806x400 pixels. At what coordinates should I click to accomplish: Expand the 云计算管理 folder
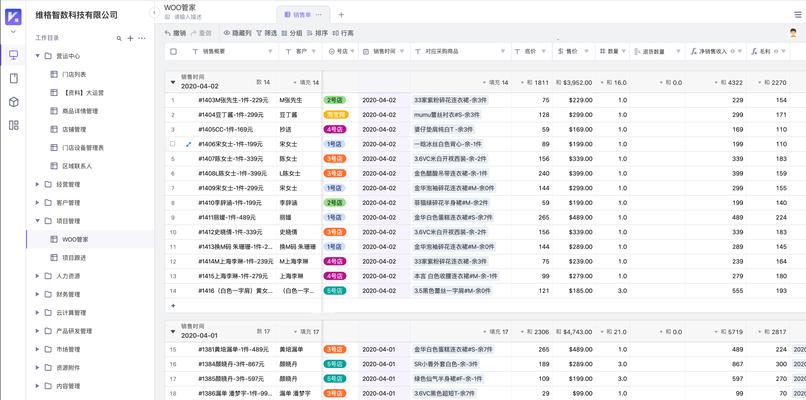(x=38, y=313)
